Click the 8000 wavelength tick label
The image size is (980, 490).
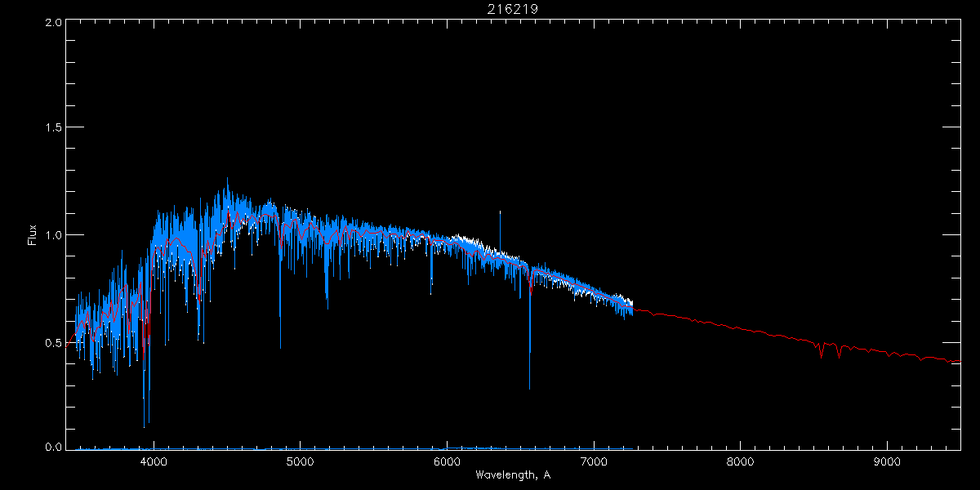click(741, 462)
